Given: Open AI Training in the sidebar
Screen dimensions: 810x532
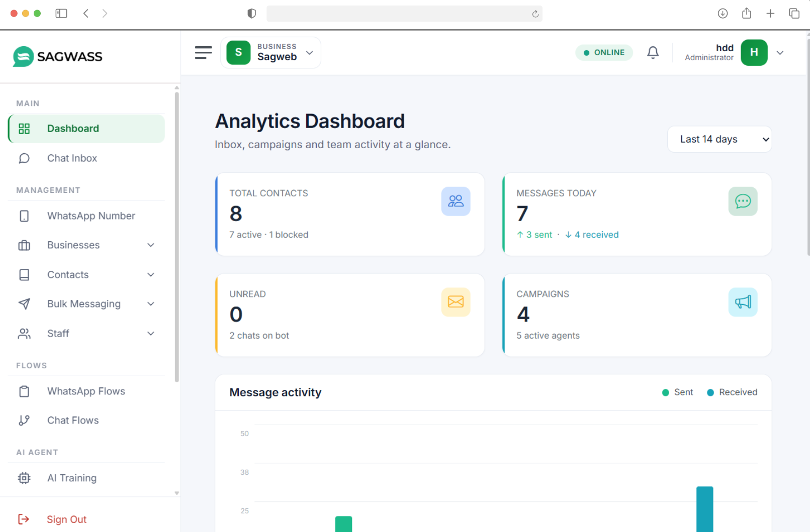Looking at the screenshot, I should pyautogui.click(x=86, y=478).
